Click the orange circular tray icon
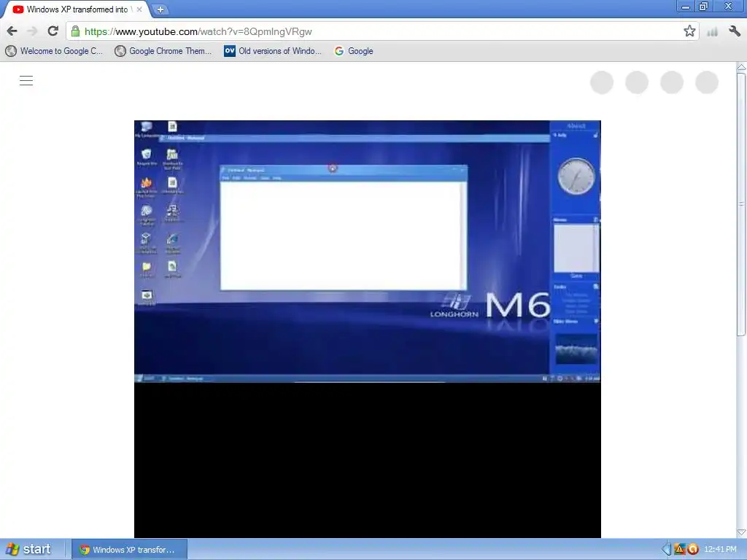 [693, 550]
